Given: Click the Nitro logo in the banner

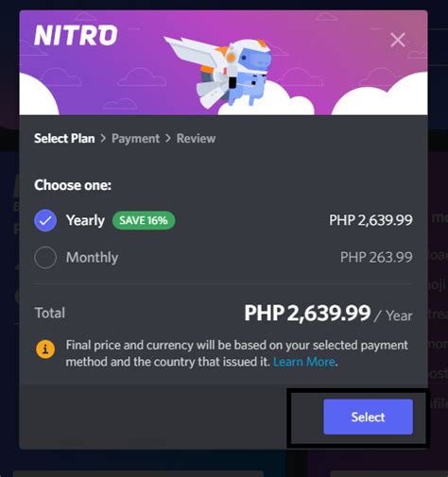Looking at the screenshot, I should (x=76, y=35).
